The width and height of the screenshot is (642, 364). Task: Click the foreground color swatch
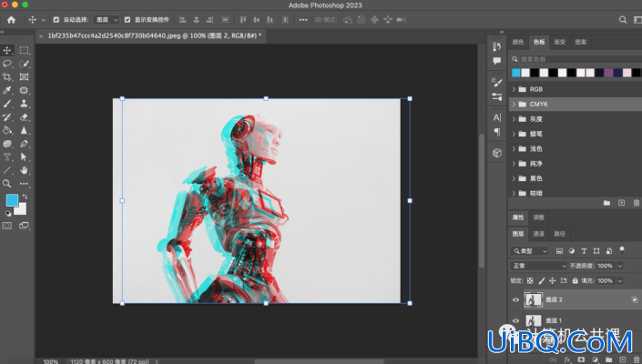point(12,200)
